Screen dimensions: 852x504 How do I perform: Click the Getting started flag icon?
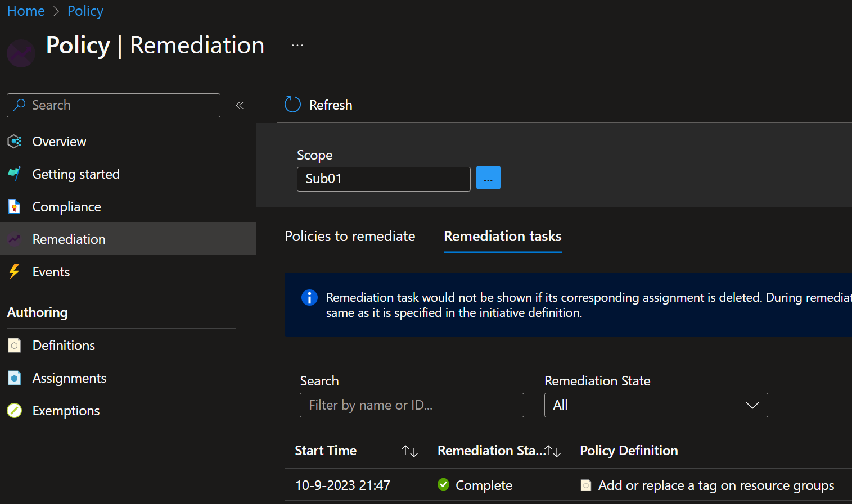(15, 174)
